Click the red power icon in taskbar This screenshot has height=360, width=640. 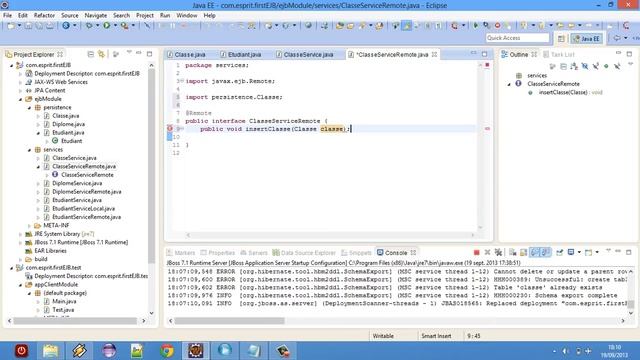tap(21, 351)
